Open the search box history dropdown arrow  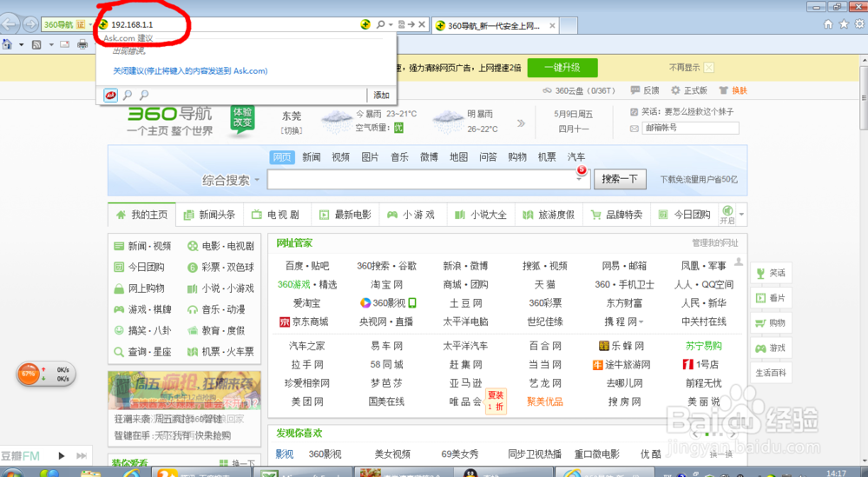[x=580, y=179]
